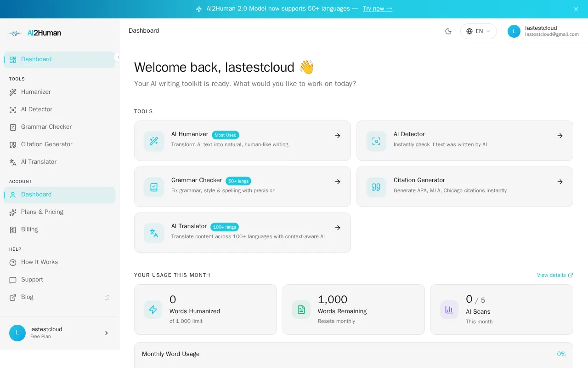
Task: Open Plans & Pricing page
Action: (x=60, y=212)
